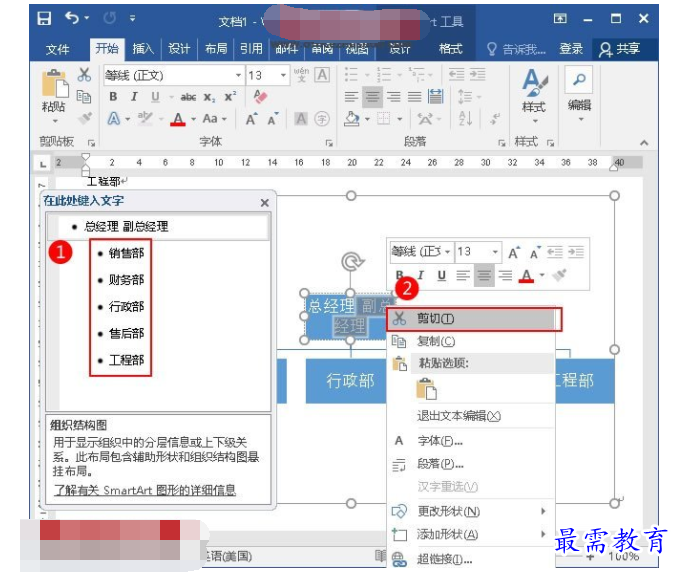Click mini toolbar Format Painter icon
The height and width of the screenshot is (572, 676).
tap(559, 275)
